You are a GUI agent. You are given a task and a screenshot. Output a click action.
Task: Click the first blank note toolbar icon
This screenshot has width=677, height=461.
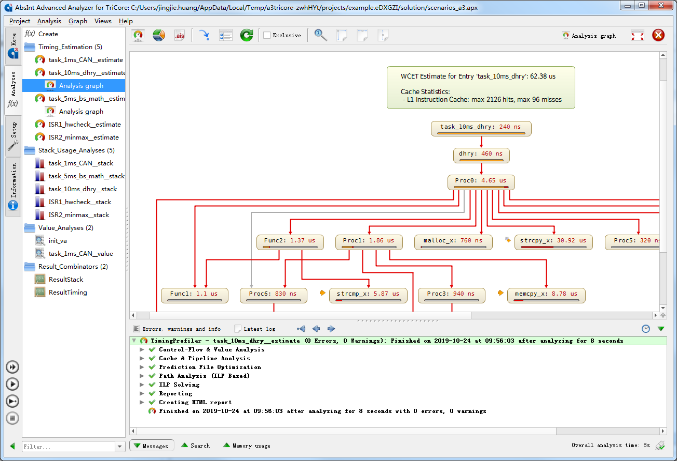point(342,35)
